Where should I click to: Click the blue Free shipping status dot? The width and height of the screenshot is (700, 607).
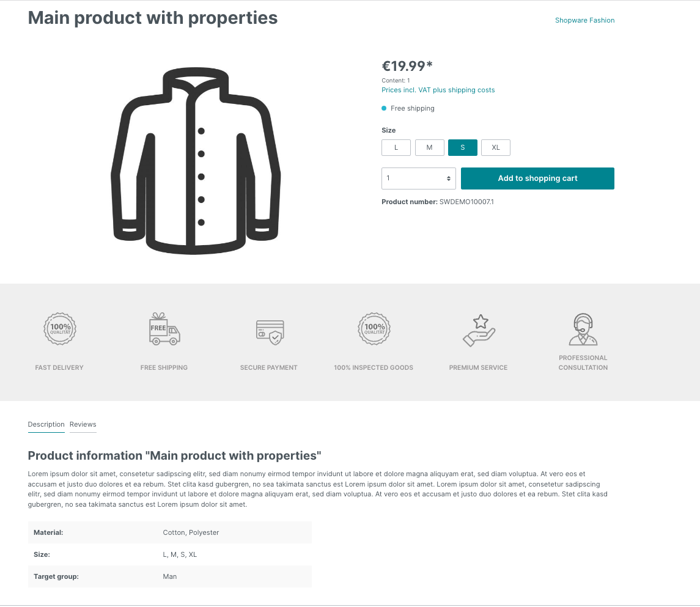click(x=384, y=108)
